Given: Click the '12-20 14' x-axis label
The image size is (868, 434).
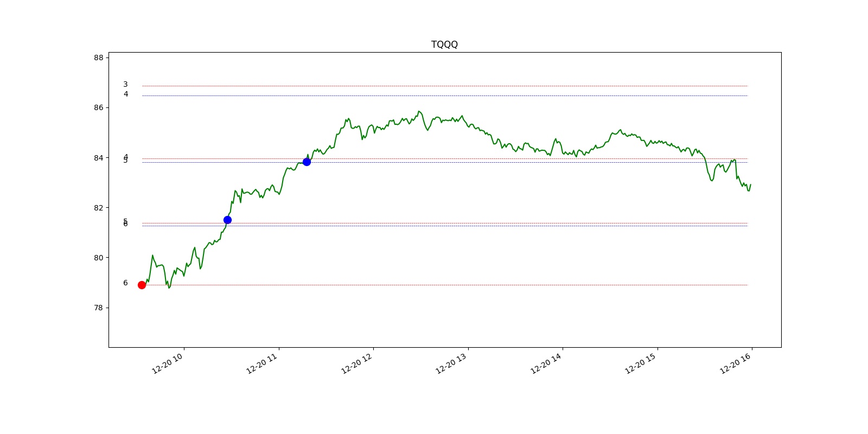Looking at the screenshot, I should click(x=546, y=363).
